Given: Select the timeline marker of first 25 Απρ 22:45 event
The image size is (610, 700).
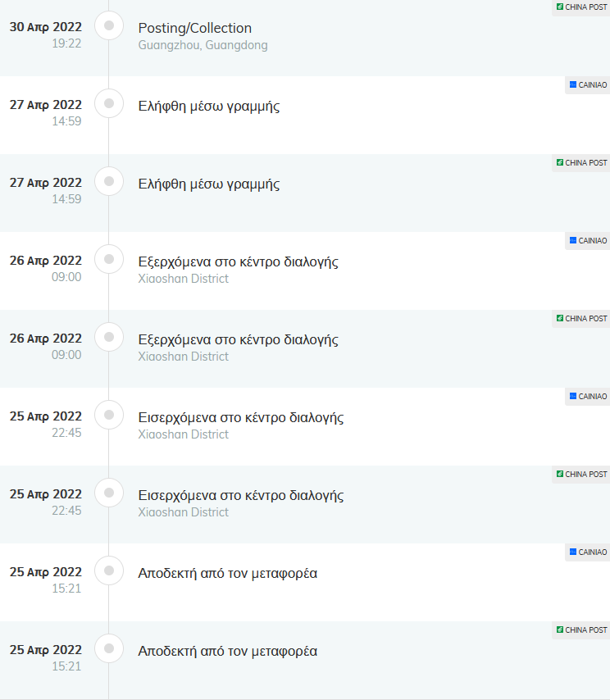Looking at the screenshot, I should coord(109,415).
